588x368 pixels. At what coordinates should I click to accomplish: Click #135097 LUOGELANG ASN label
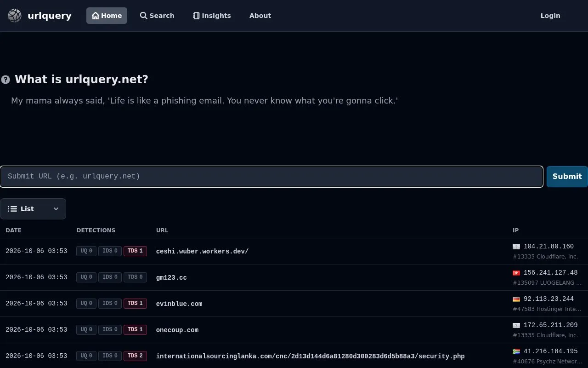(547, 283)
